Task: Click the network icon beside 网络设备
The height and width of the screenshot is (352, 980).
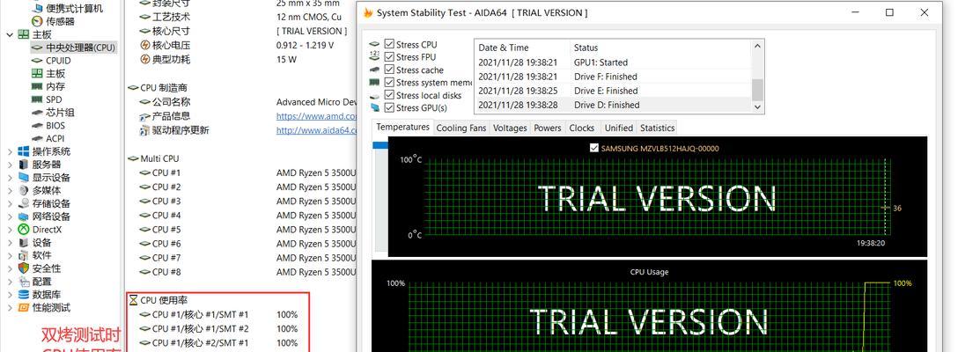Action: click(23, 216)
